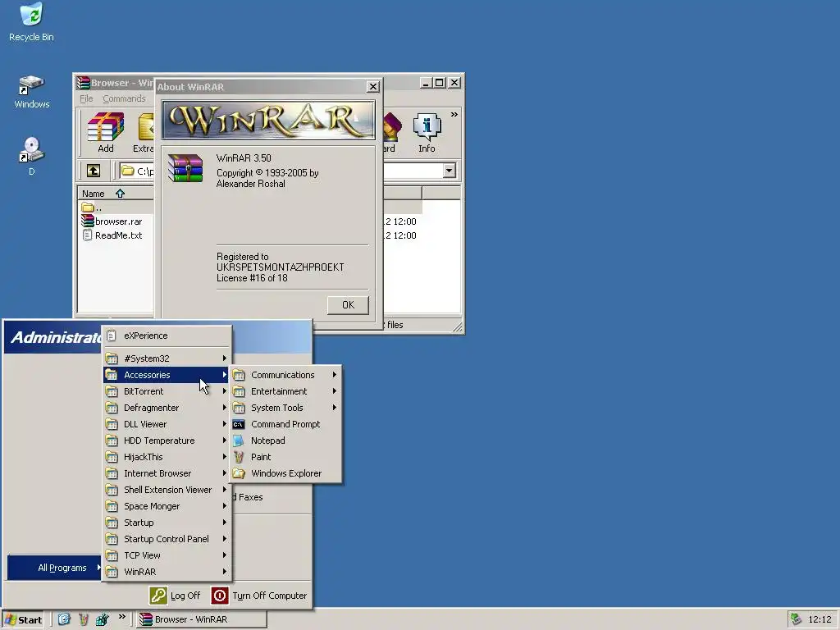This screenshot has width=840, height=630.
Task: Expand the Entertainment submenu
Action: [285, 391]
